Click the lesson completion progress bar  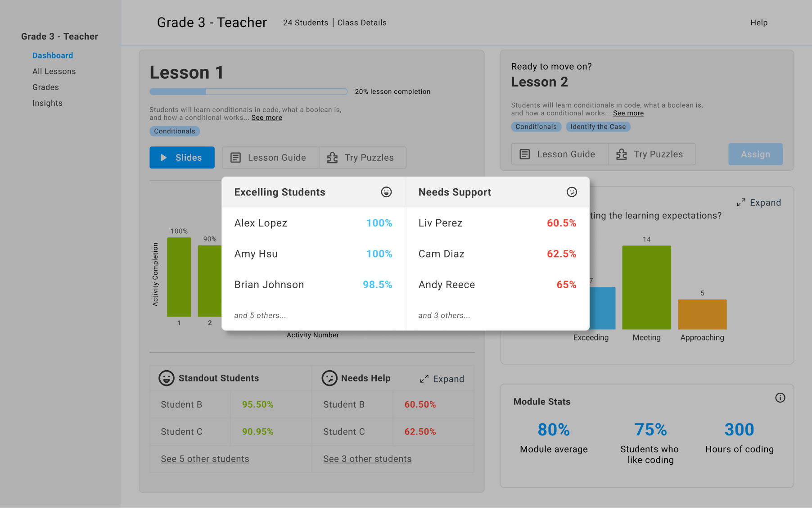(x=248, y=92)
